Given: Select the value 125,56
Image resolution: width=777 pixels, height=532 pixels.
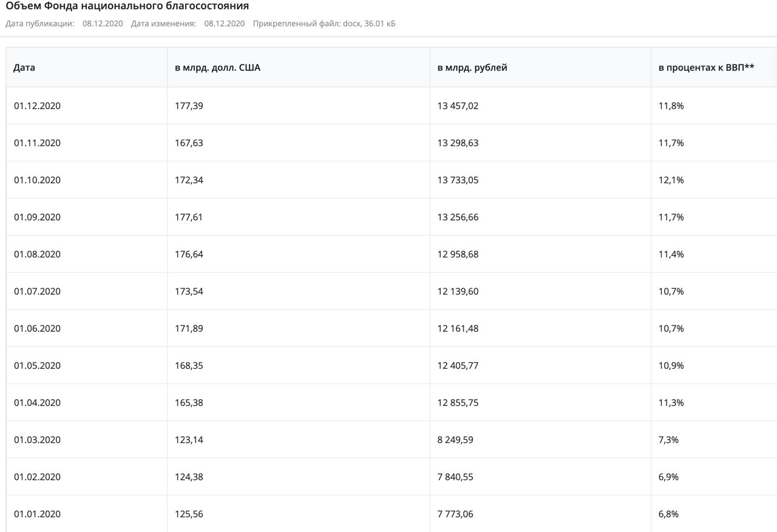Looking at the screenshot, I should (x=189, y=514).
